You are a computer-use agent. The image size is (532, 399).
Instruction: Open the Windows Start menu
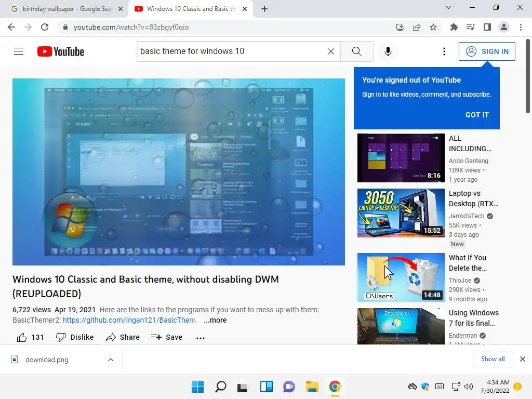[x=197, y=387]
